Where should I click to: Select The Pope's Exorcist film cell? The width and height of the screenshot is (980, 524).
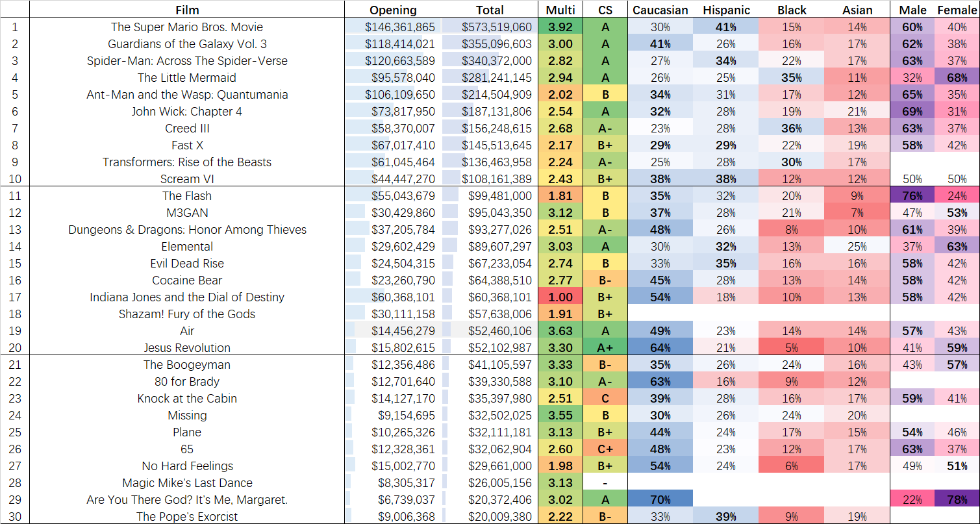pyautogui.click(x=187, y=517)
